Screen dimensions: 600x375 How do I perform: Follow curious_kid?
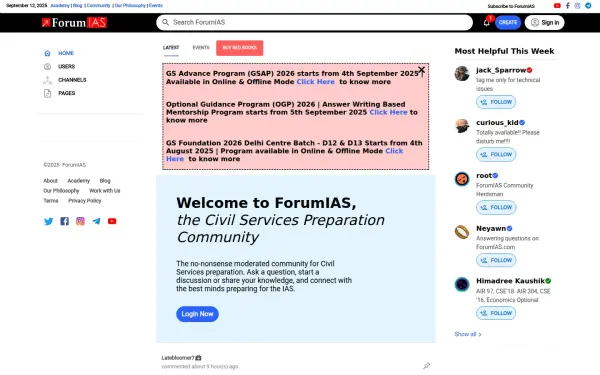click(496, 155)
